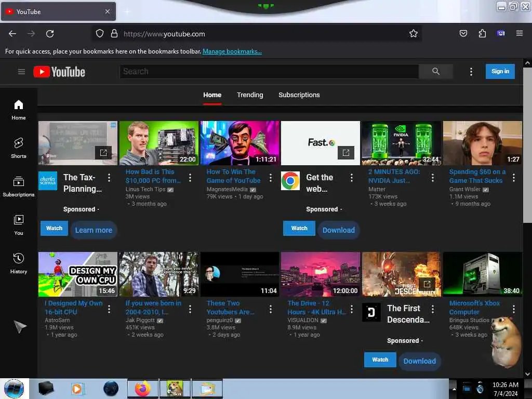Click the purple extension icon in toolbar

[x=501, y=33]
